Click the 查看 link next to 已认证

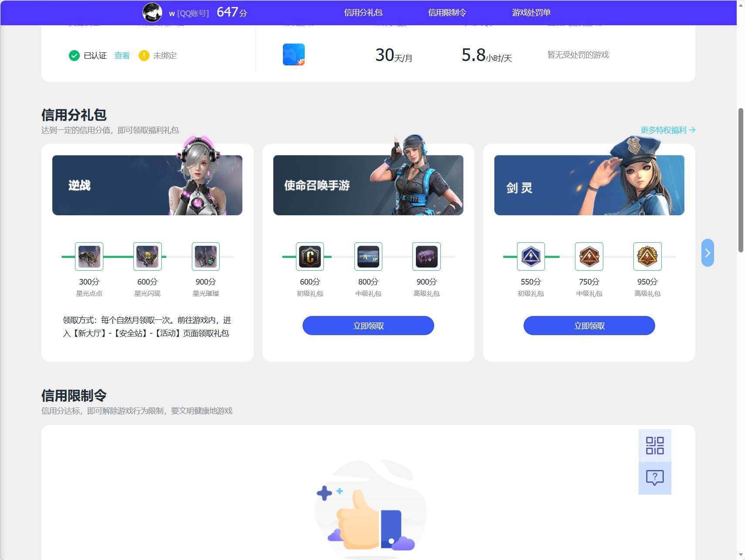click(x=122, y=55)
